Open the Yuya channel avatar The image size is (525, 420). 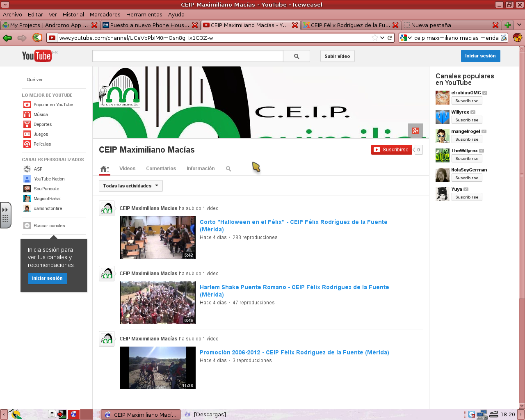pos(443,194)
